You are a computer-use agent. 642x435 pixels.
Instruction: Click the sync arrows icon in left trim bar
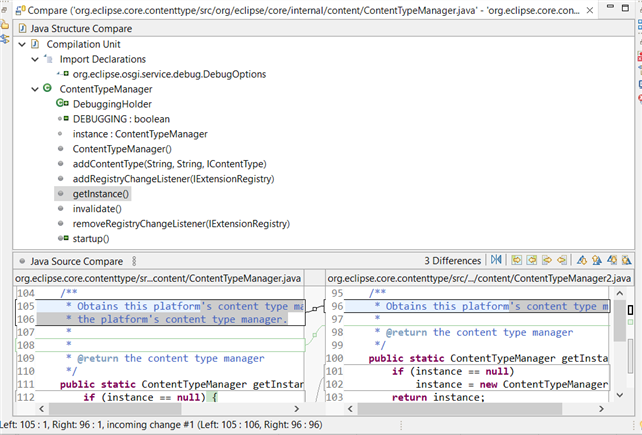4,39
